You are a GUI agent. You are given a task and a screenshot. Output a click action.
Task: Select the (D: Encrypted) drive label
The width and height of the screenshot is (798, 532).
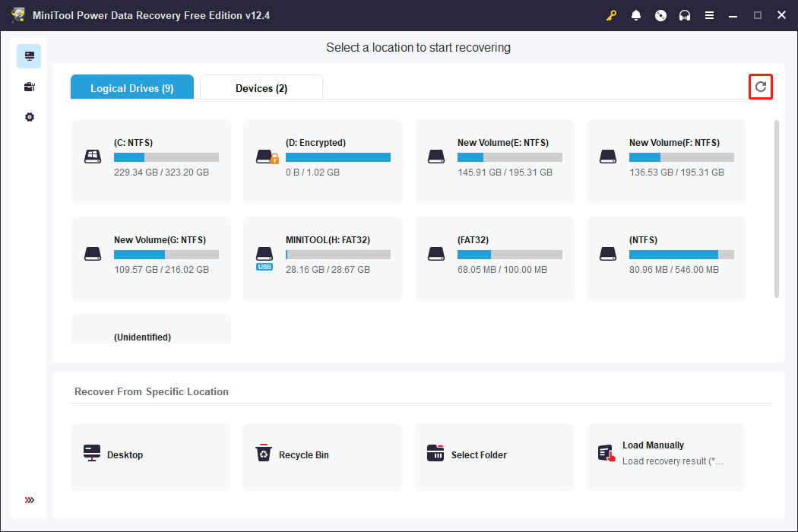(x=315, y=143)
